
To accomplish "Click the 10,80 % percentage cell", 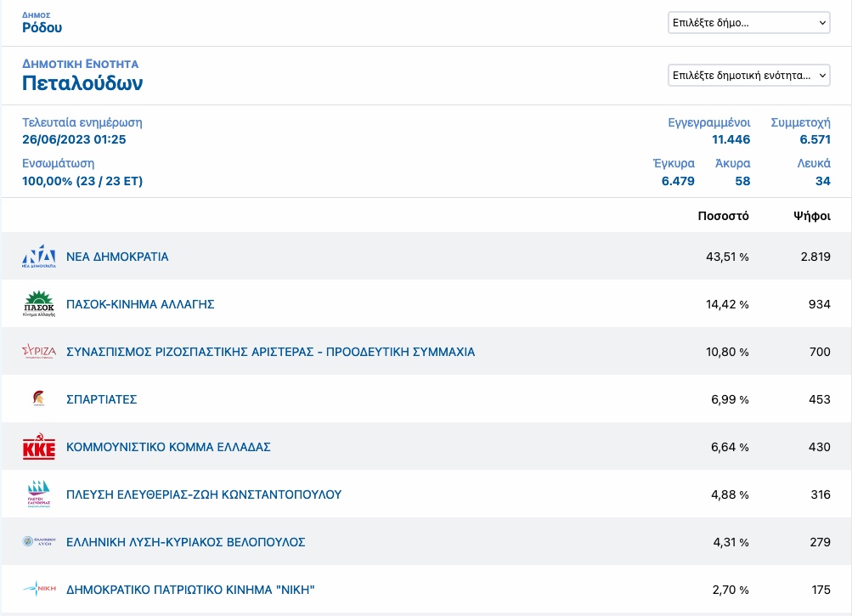I will click(x=727, y=352).
